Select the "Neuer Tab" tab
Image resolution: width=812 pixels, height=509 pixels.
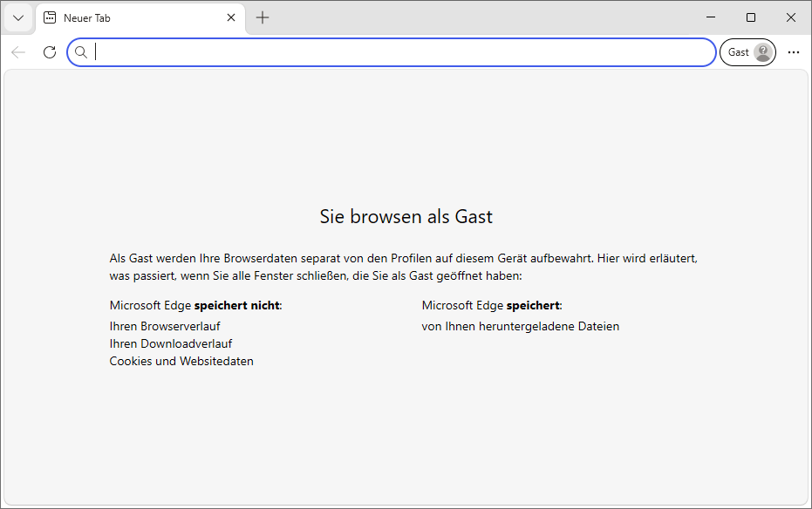pyautogui.click(x=131, y=17)
